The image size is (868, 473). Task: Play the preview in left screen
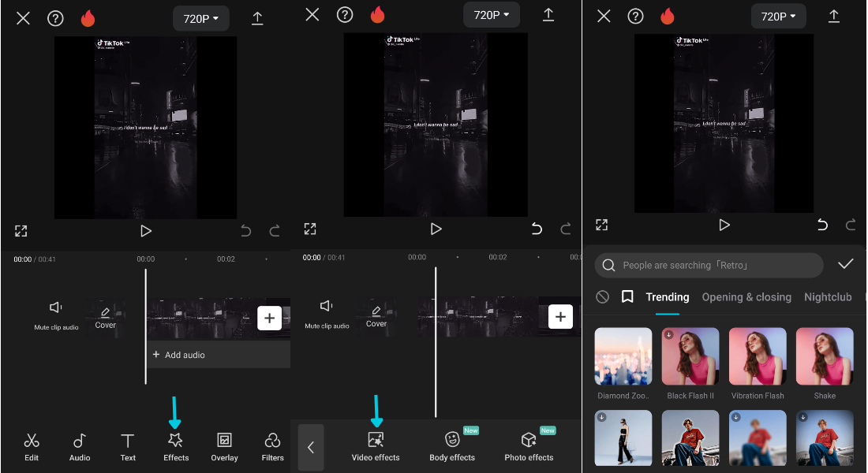coord(146,231)
